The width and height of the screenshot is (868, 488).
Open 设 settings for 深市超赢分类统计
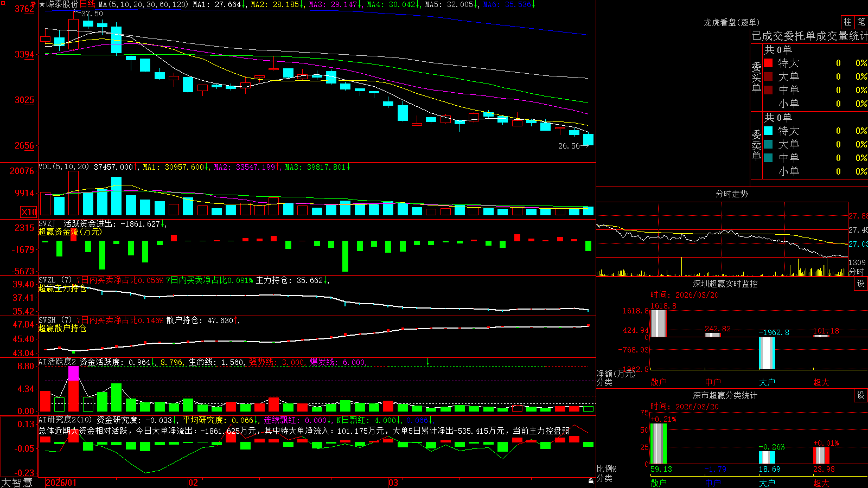tap(861, 395)
